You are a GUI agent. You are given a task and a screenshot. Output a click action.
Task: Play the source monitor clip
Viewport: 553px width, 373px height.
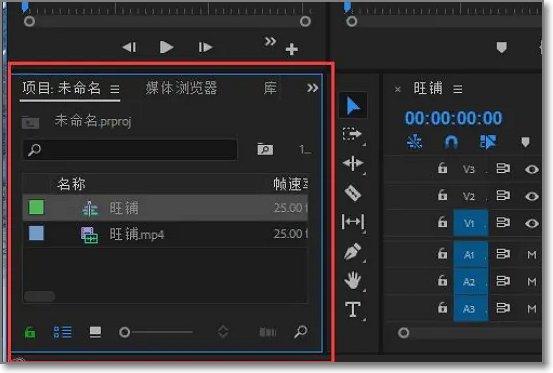click(166, 47)
